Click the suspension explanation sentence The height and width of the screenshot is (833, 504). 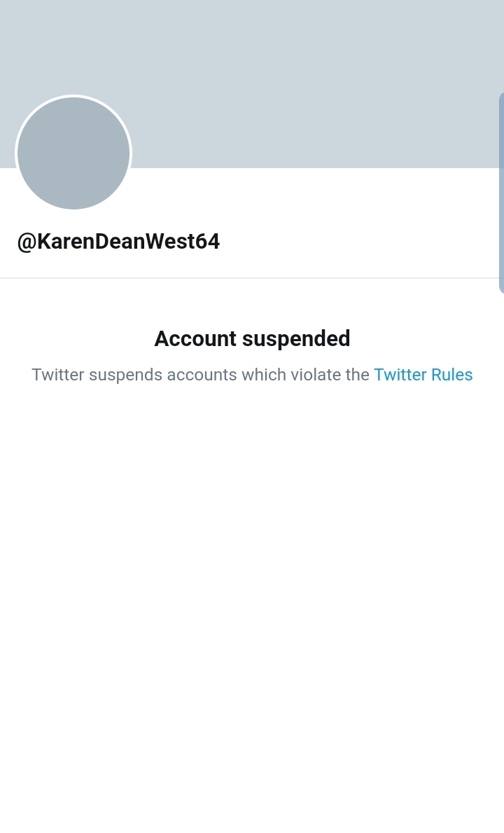click(x=252, y=375)
